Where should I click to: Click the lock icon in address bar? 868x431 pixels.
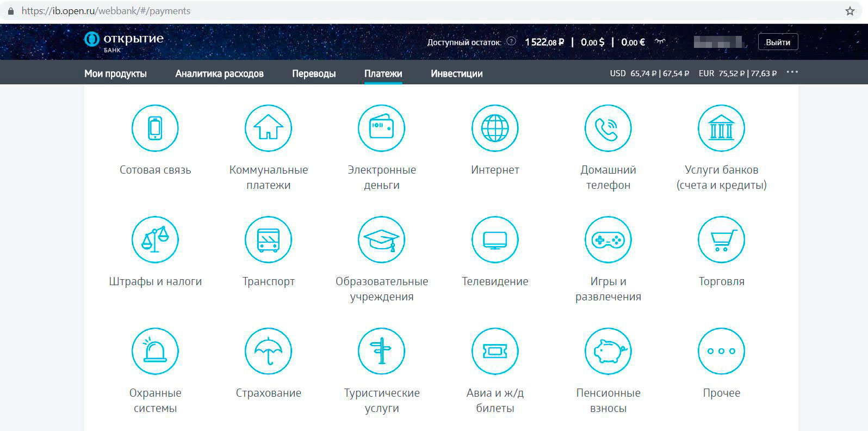pos(11,11)
